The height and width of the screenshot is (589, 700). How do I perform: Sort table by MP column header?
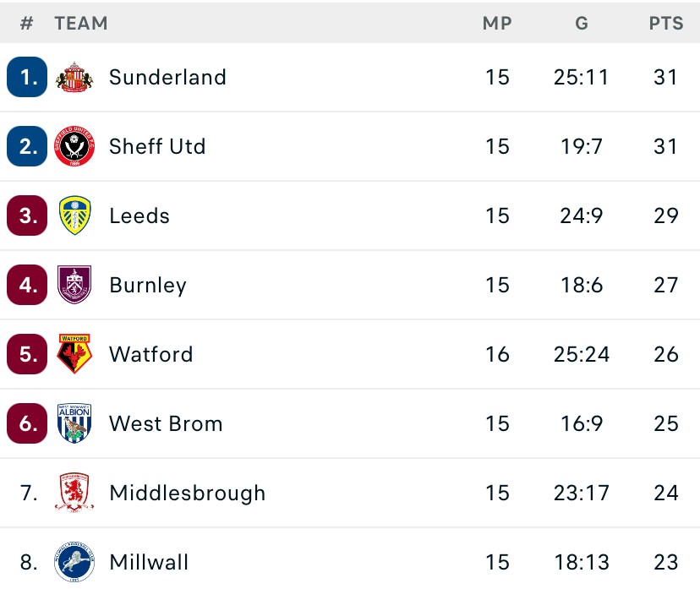click(x=497, y=24)
